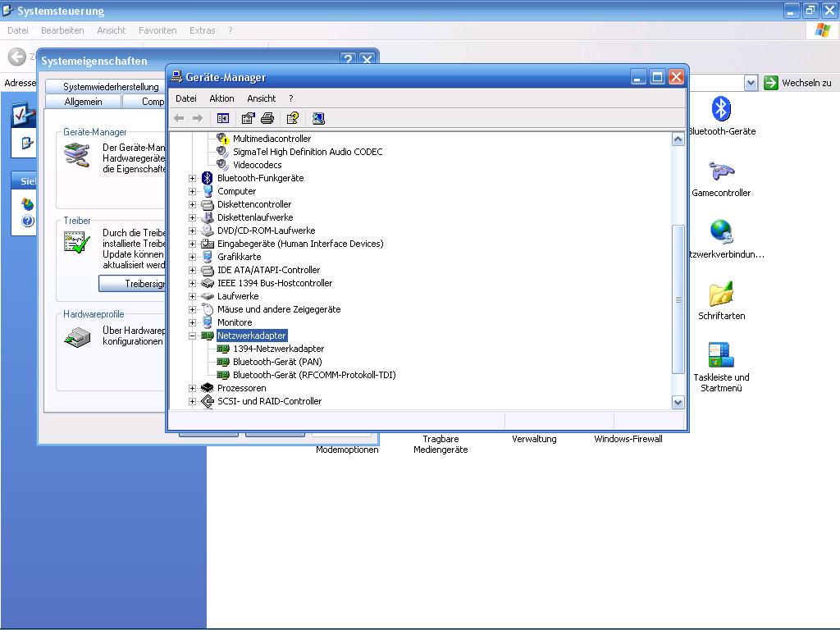Click the Wechseln zu button

(798, 83)
